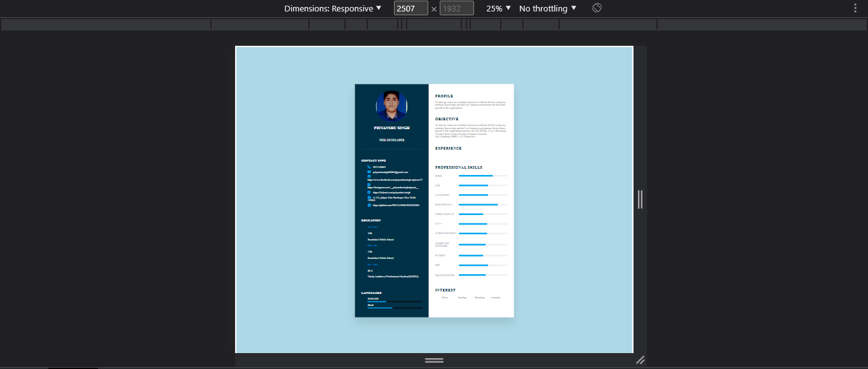Open the linkedin.com profile link
Screen dimensions: 868x369
pos(391,192)
